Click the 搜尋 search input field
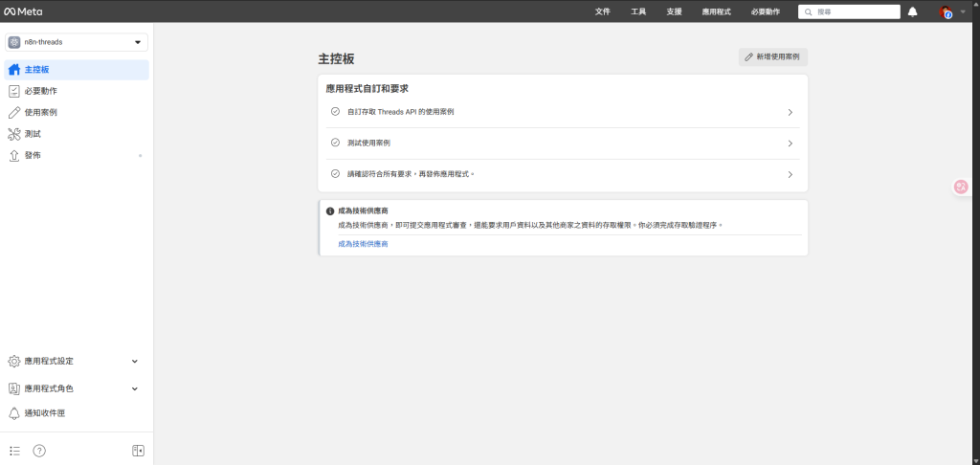Image resolution: width=980 pixels, height=465 pixels. (x=849, y=11)
